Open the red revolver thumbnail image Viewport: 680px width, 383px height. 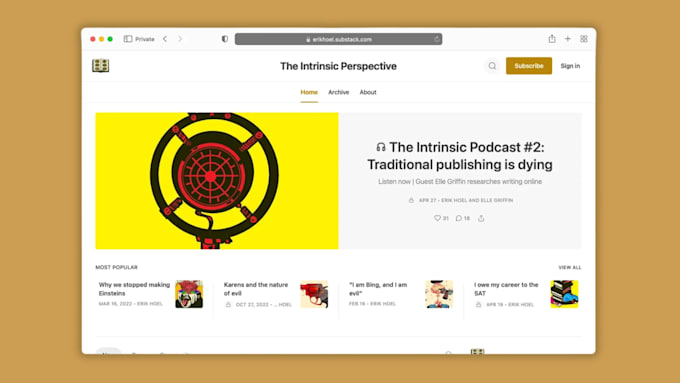click(314, 294)
